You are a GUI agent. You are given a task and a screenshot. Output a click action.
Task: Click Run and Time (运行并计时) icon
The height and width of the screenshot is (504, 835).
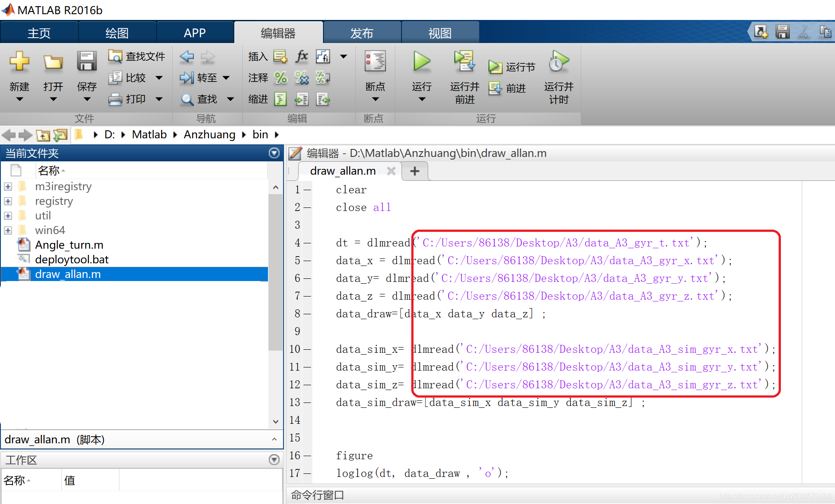pos(559,61)
